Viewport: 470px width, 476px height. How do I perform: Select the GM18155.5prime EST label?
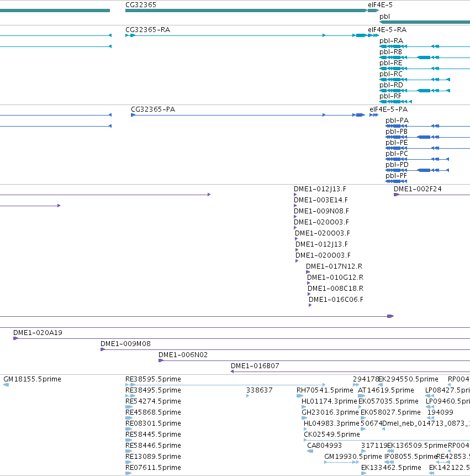pos(32,379)
